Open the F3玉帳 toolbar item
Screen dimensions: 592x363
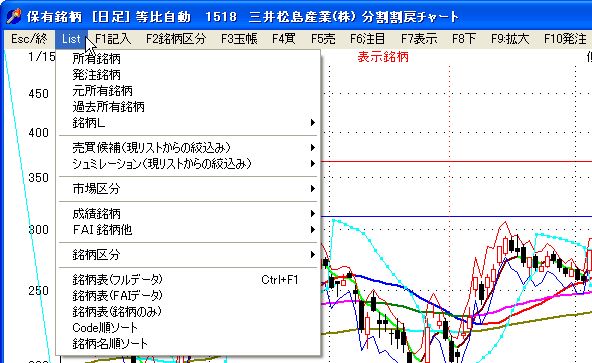pos(239,39)
